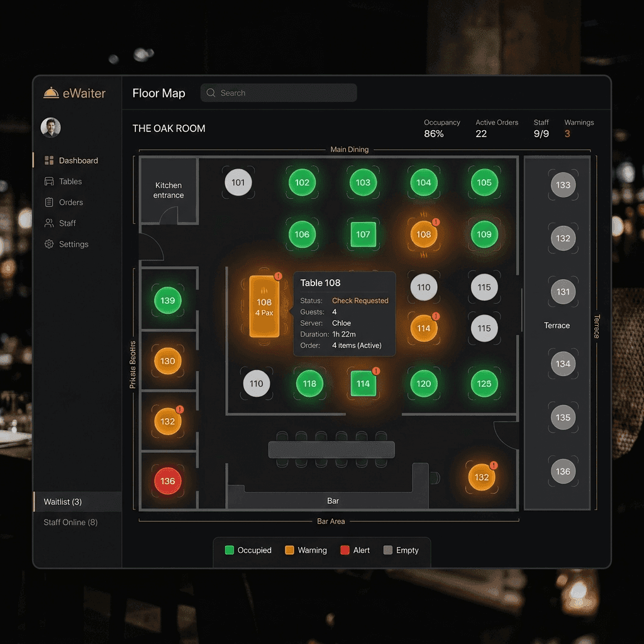Select square warning table 114
644x644 pixels.
(x=363, y=384)
